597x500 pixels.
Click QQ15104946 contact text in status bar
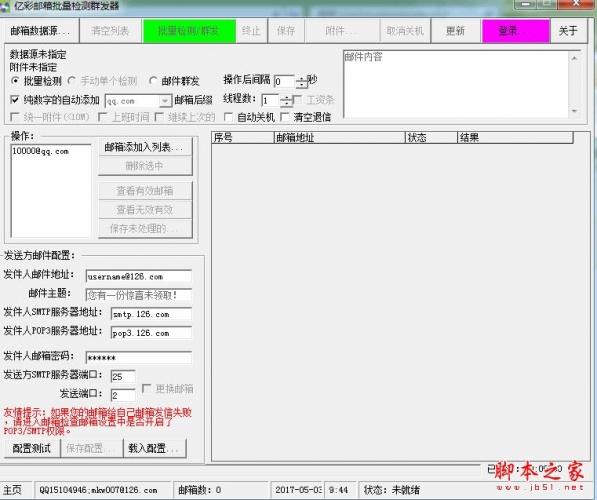pos(98,490)
